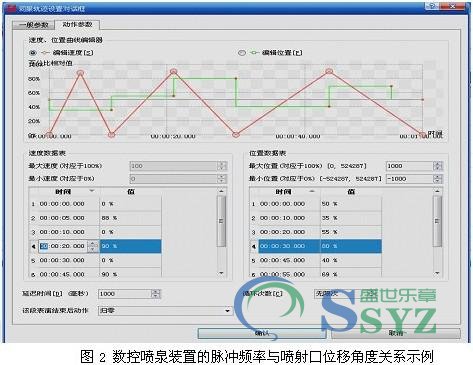
Task: Click the position table scroll down arrow
Action: point(437,273)
